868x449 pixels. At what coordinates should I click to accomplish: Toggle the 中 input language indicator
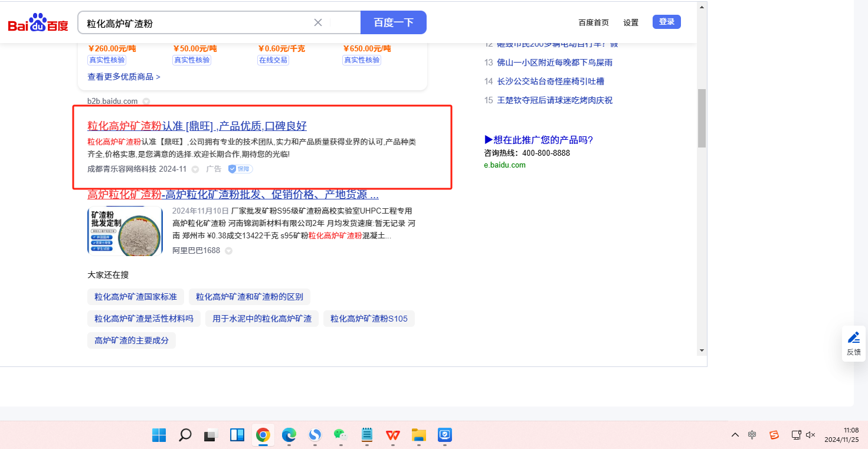tap(752, 435)
